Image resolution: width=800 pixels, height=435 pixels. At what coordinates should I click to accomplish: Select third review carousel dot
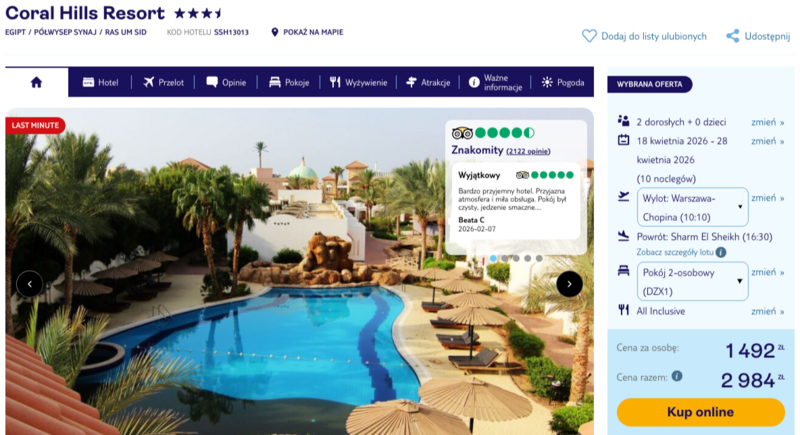[x=516, y=259]
